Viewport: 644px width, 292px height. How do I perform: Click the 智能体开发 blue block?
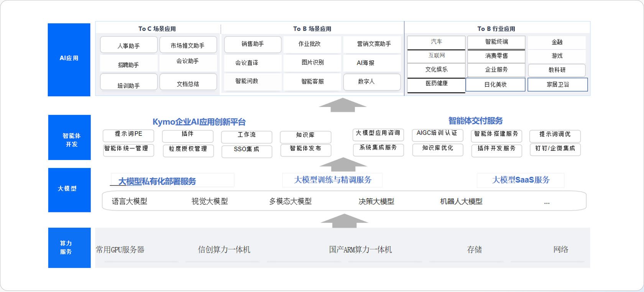point(69,137)
